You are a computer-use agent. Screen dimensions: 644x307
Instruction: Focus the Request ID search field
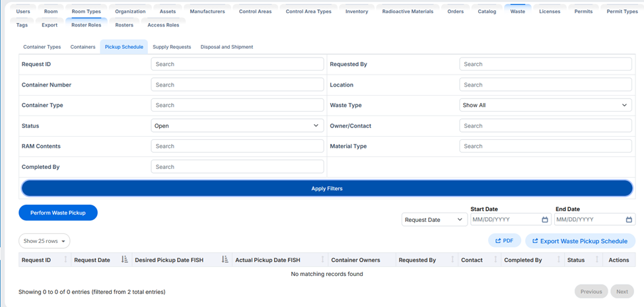pos(237,64)
